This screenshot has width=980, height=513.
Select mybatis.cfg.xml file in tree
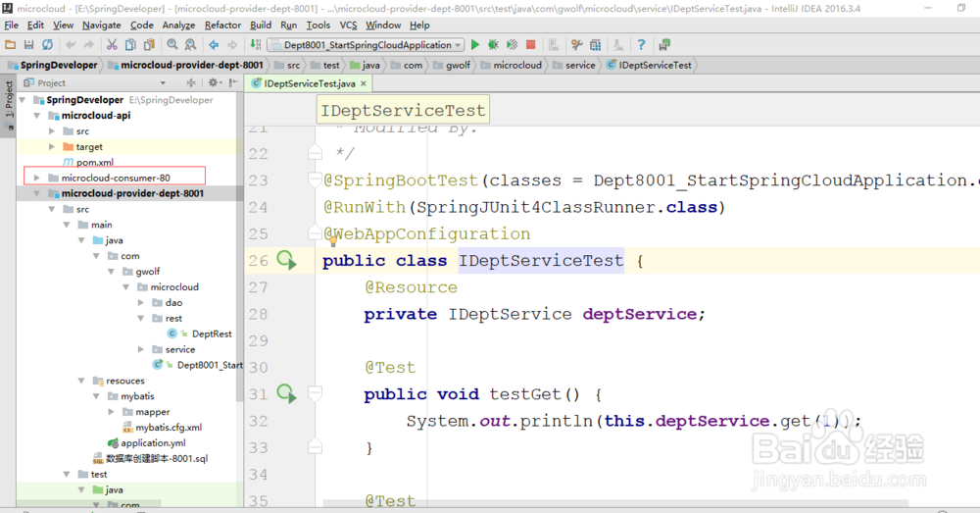[x=163, y=428]
